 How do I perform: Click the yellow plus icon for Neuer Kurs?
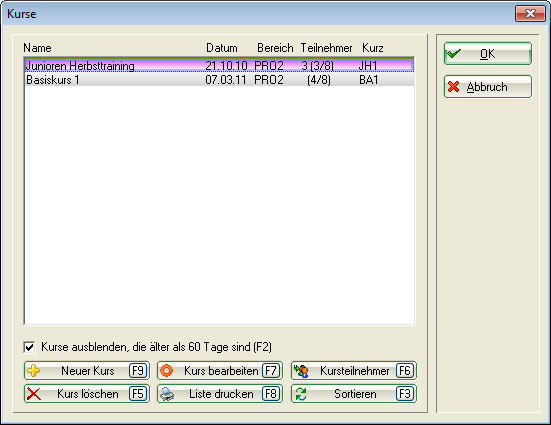pos(34,371)
